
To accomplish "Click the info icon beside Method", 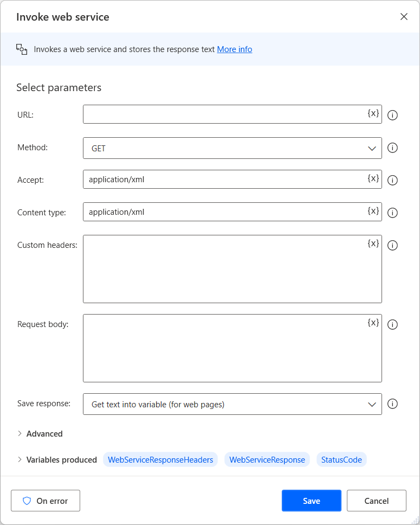I will coord(392,148).
